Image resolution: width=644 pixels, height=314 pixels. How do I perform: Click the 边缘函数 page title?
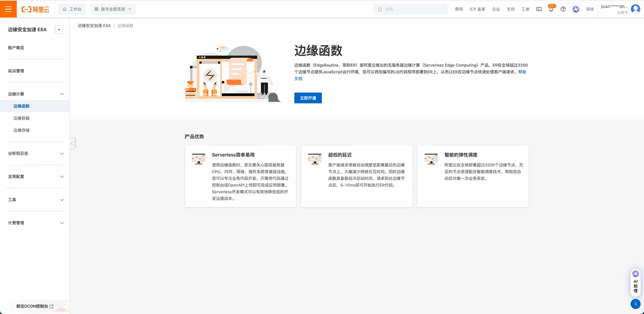[318, 51]
